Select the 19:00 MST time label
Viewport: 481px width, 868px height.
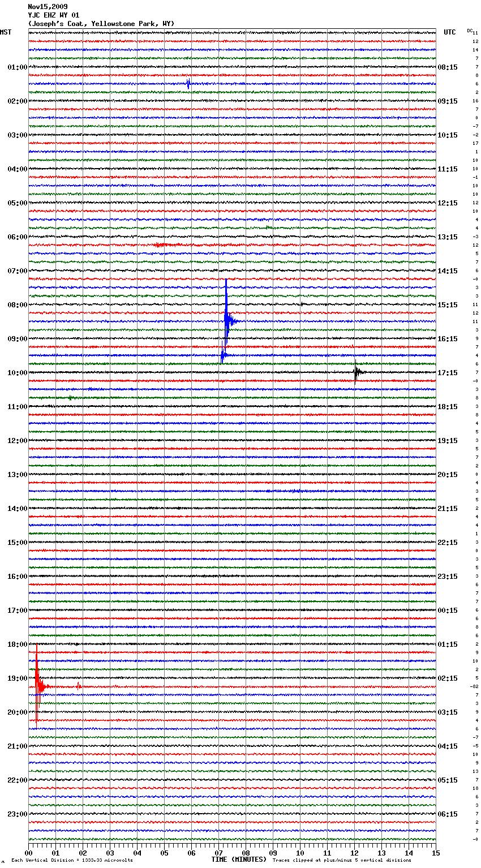click(x=18, y=678)
